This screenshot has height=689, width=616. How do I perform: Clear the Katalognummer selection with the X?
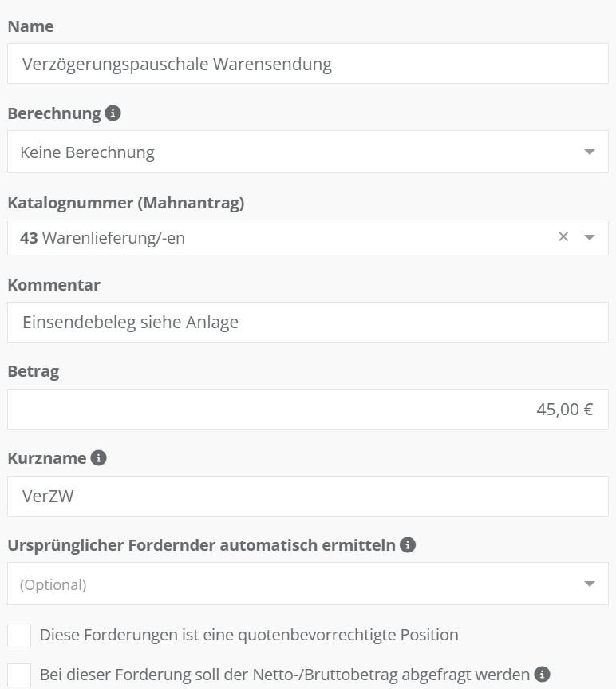[563, 237]
